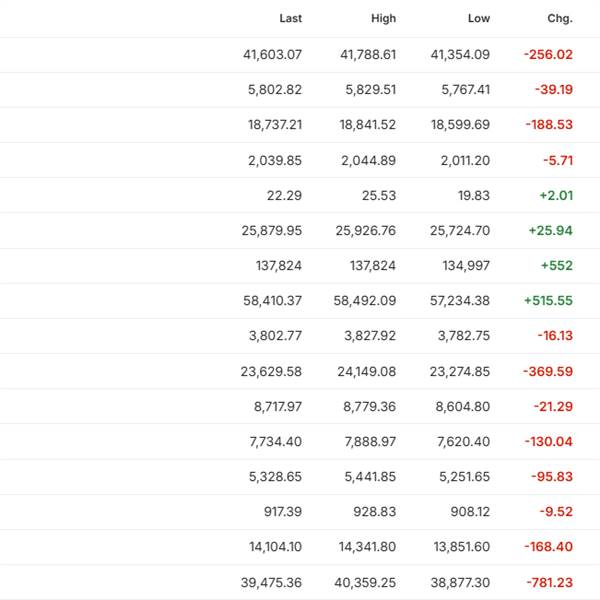The width and height of the screenshot is (600, 600).
Task: Sort by the Low column header
Action: [479, 18]
